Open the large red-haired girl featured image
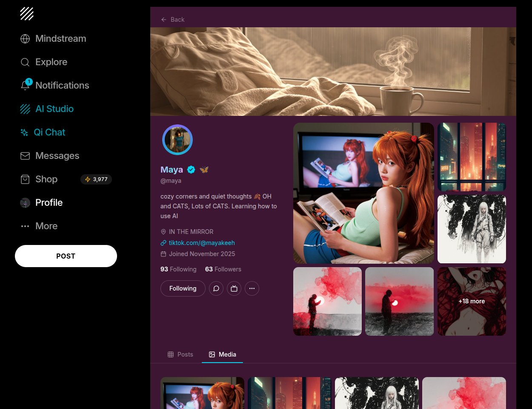The width and height of the screenshot is (532, 409). pos(363,193)
